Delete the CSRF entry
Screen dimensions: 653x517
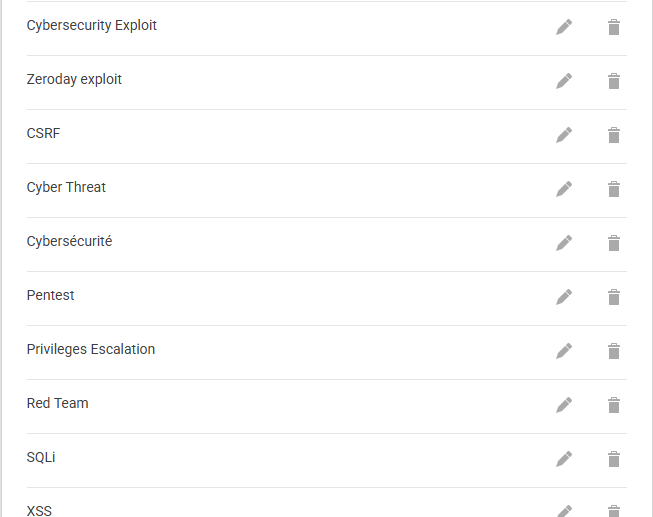coord(614,135)
